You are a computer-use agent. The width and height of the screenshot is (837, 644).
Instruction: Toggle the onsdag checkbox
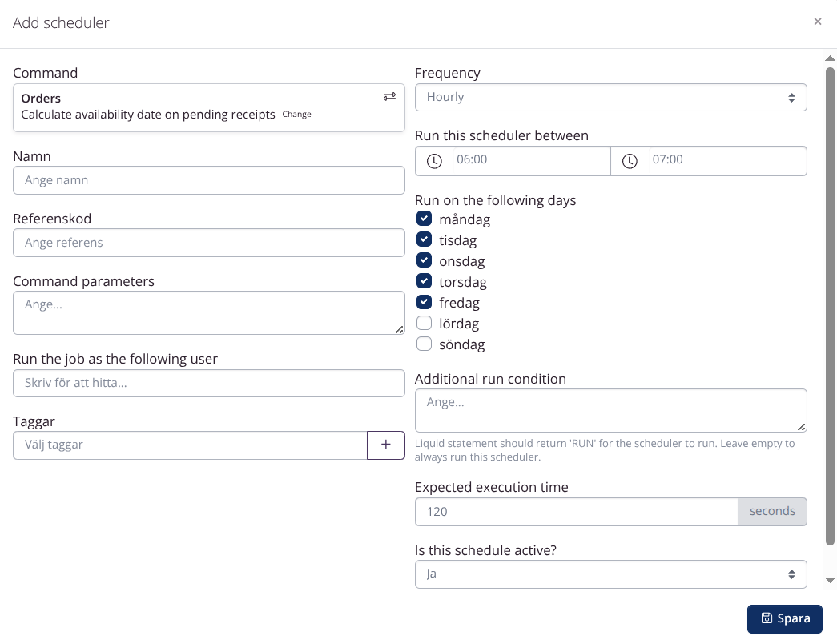[x=424, y=260]
